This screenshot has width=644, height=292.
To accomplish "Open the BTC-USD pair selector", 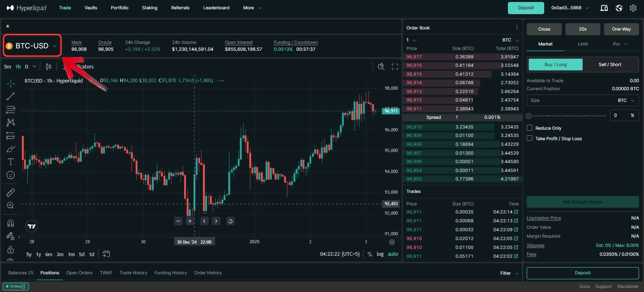I will (32, 46).
